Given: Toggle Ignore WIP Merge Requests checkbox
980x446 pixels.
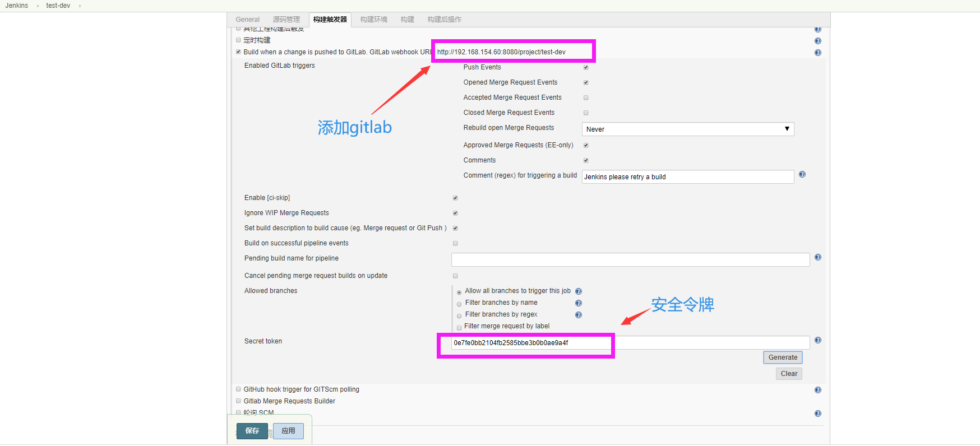Looking at the screenshot, I should point(455,213).
